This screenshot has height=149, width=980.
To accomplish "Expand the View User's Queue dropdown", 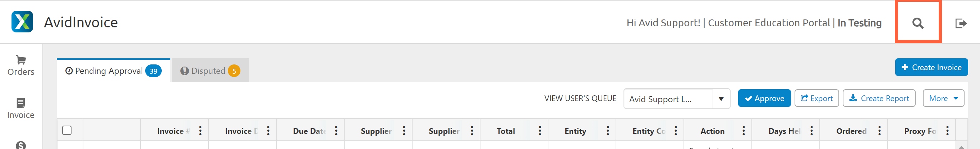I will 720,99.
